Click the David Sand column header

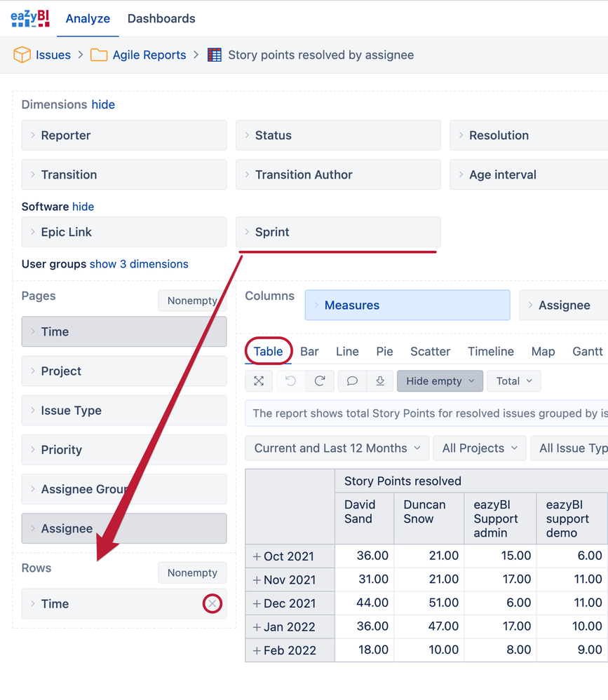coord(364,519)
